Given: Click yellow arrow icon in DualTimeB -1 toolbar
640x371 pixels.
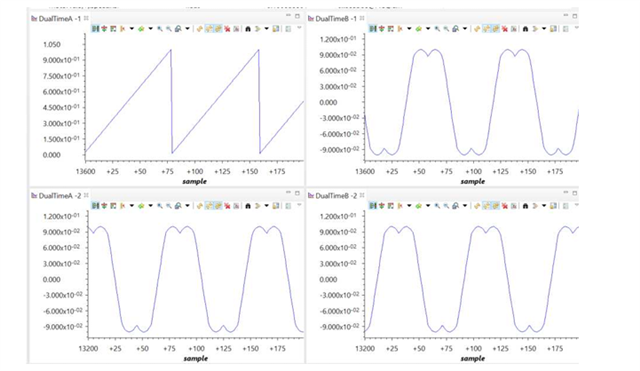Looking at the screenshot, I should click(535, 29).
